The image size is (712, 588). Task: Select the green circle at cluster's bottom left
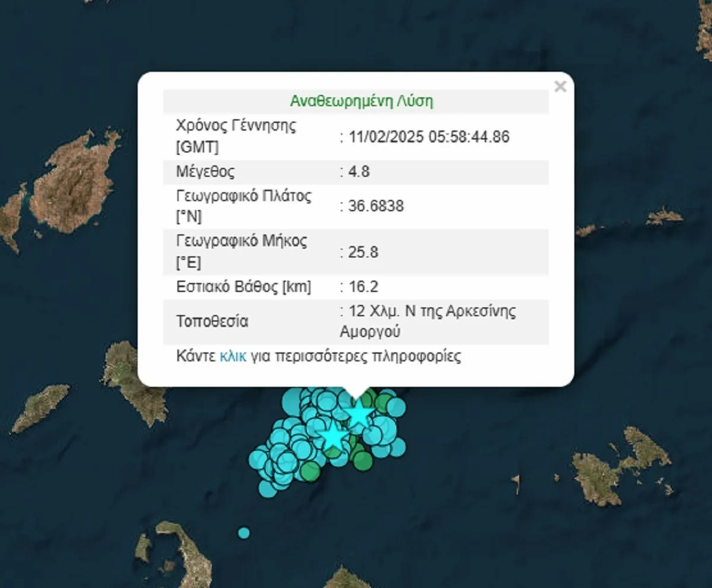310,471
